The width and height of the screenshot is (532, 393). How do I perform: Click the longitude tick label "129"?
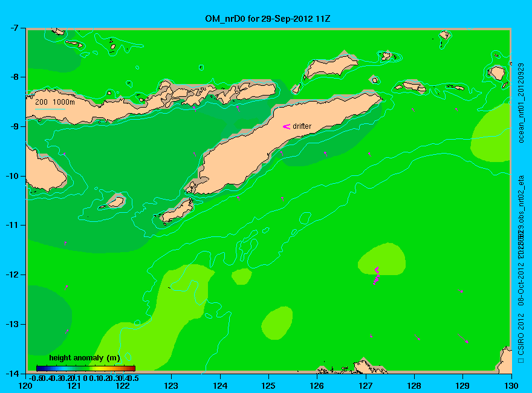[463, 386]
